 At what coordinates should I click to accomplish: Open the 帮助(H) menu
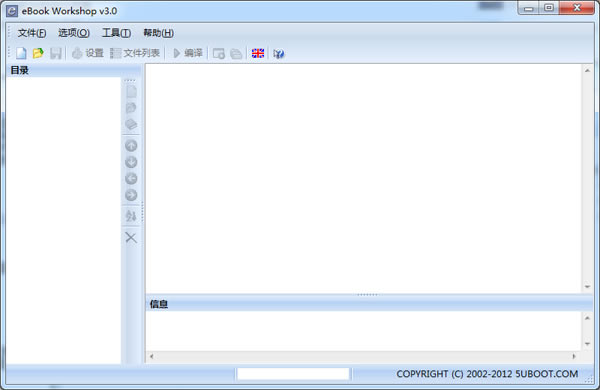158,33
